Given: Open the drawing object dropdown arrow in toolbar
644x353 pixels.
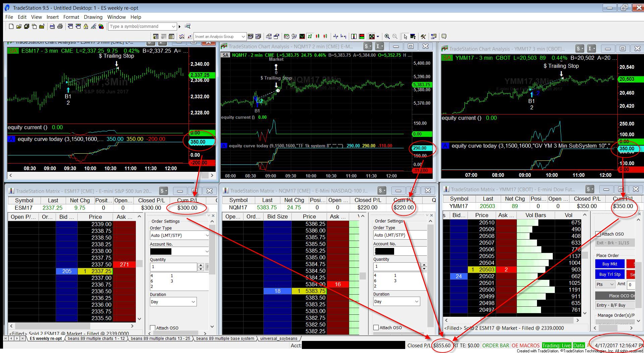Looking at the screenshot, I should (378, 36).
